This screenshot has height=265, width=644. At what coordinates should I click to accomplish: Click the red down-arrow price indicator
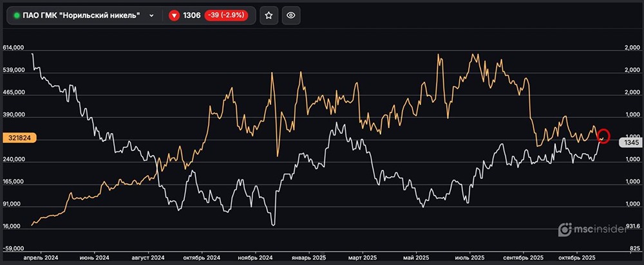pos(175,15)
